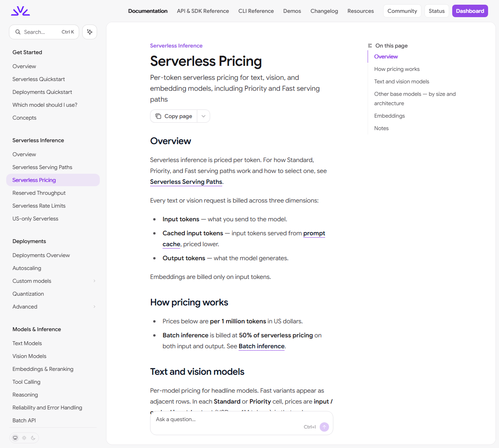This screenshot has height=448, width=499.
Task: Jump to Embeddings in On this page
Action: click(x=389, y=116)
